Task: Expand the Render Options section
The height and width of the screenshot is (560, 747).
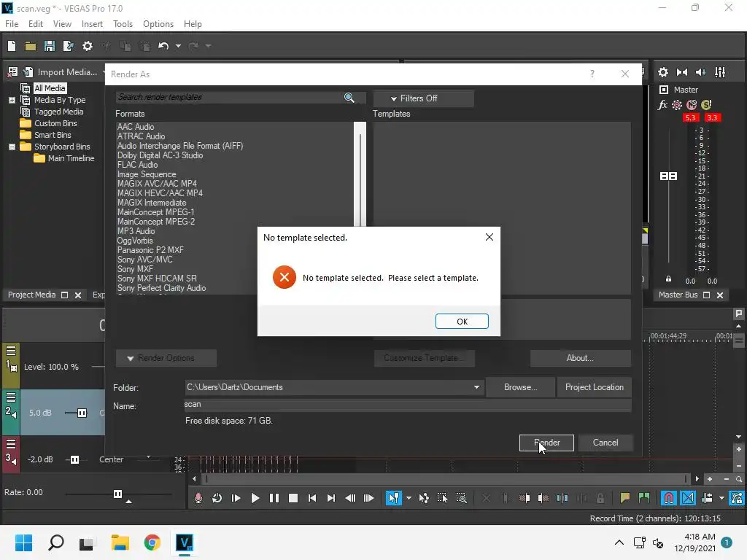Action: pos(166,358)
